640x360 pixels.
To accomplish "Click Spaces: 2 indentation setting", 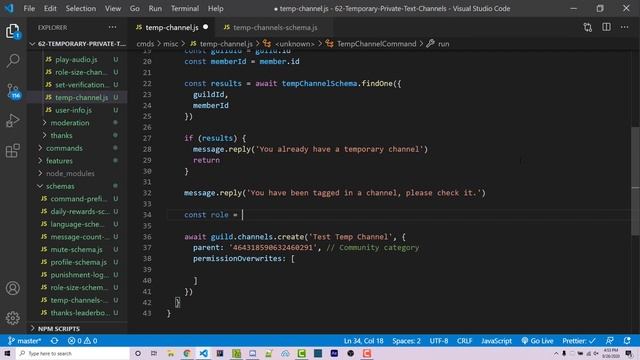I will point(406,341).
